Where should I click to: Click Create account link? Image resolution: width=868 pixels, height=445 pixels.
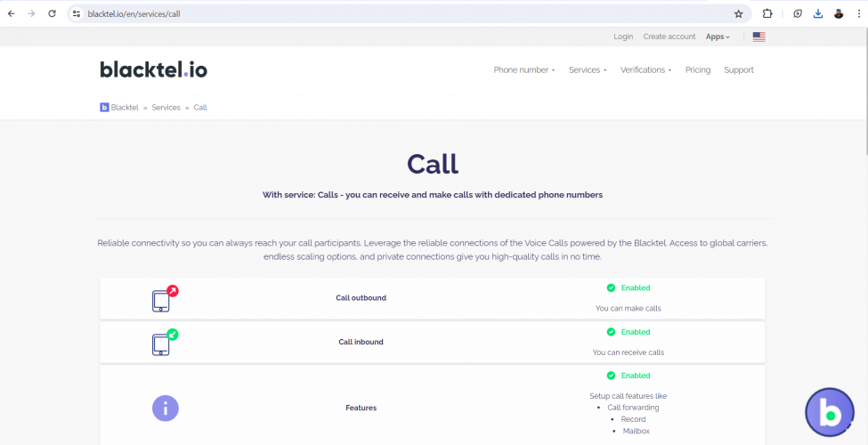[669, 36]
